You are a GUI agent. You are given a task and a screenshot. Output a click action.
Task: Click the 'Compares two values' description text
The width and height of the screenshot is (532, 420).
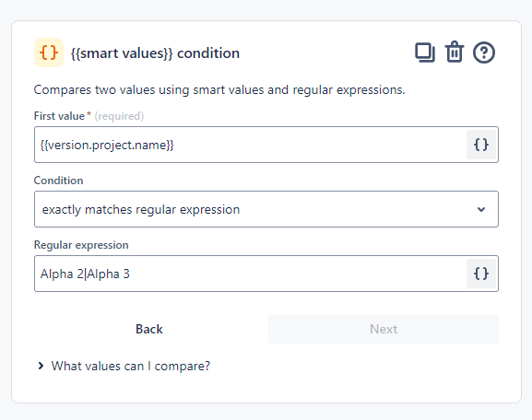click(x=219, y=90)
